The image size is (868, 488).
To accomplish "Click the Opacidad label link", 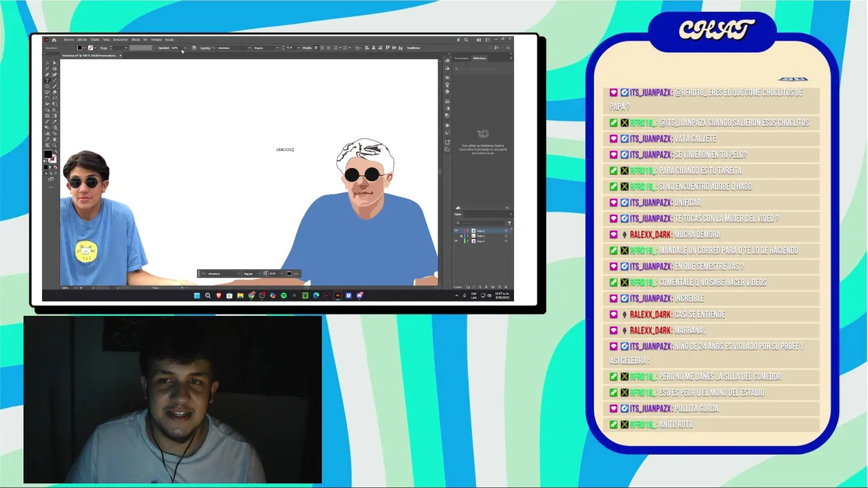I will [x=163, y=48].
